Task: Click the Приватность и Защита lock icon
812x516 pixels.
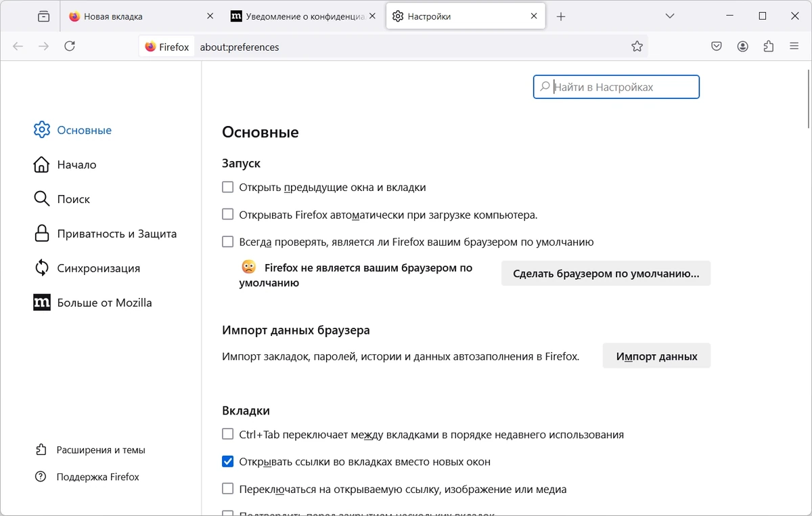Action: click(41, 234)
